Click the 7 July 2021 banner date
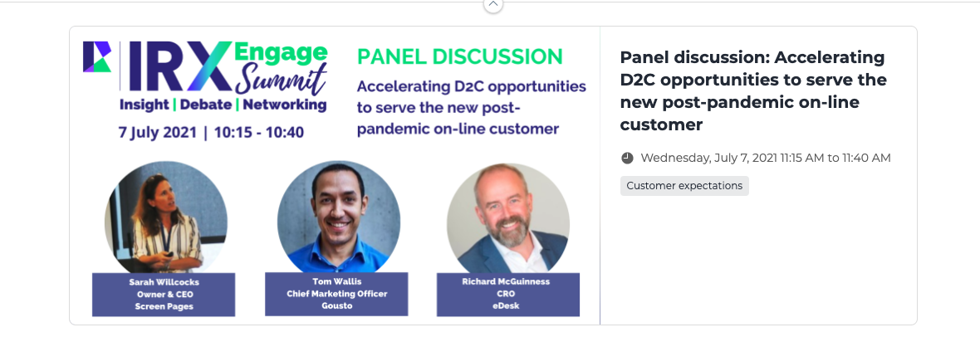 (x=211, y=133)
